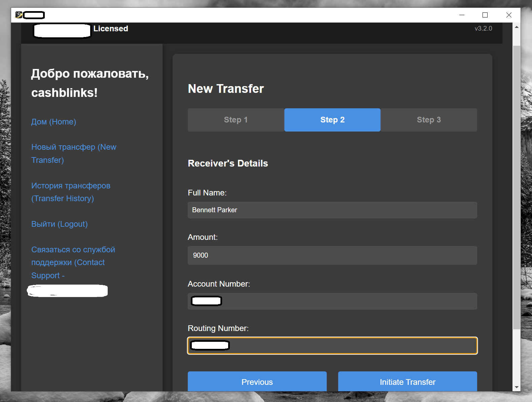532x402 pixels.
Task: Click the Initiate Transfer button
Action: click(x=407, y=381)
